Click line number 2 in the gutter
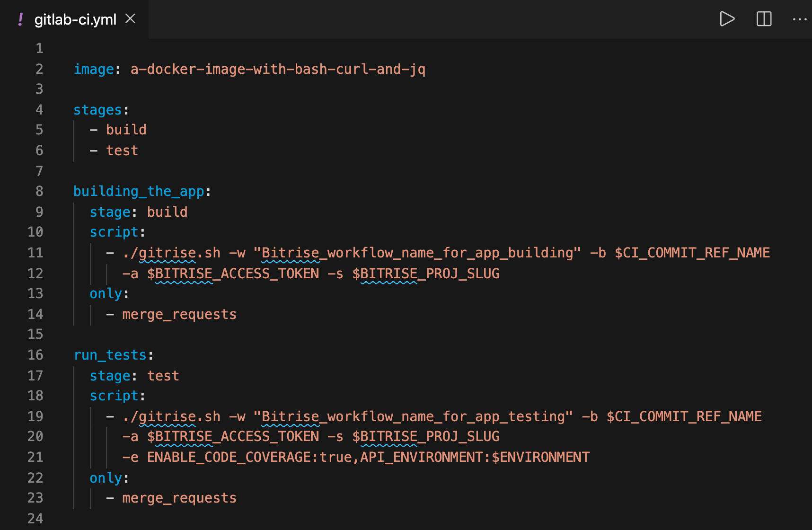The height and width of the screenshot is (530, 812). 39,69
